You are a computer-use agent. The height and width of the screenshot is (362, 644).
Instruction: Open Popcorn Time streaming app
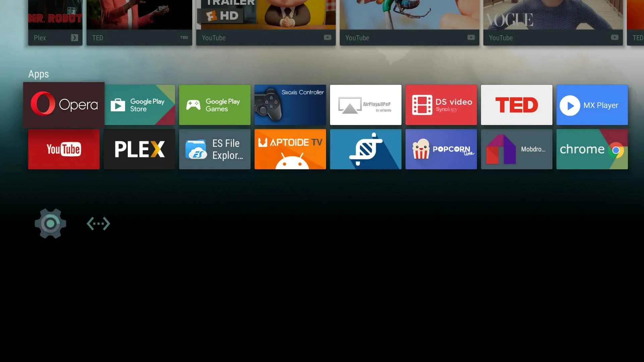[x=441, y=149]
